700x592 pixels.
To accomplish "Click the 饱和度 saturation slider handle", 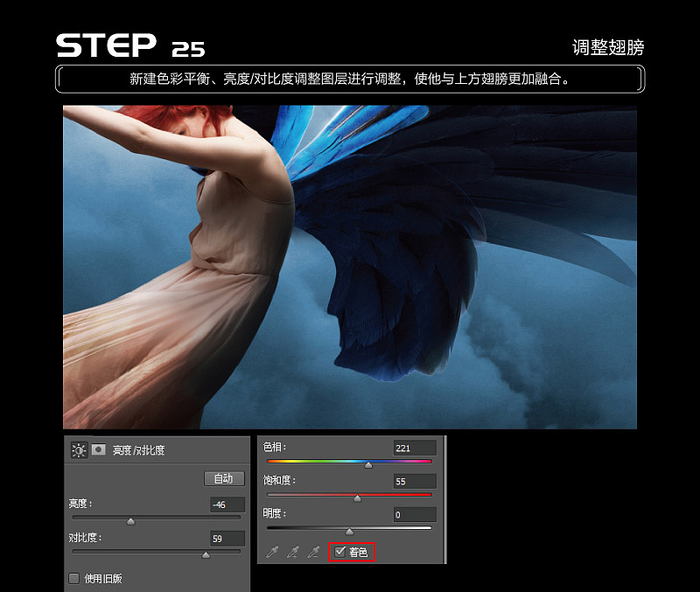I will (358, 498).
